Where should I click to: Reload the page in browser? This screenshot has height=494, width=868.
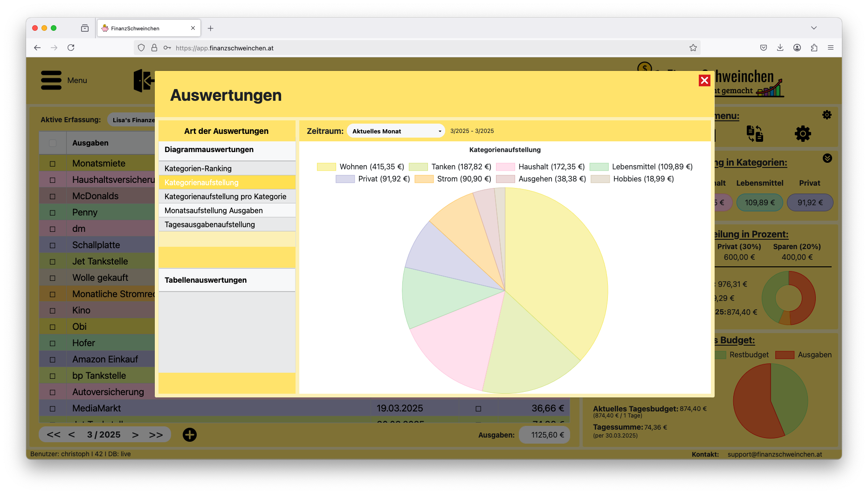[x=71, y=48]
